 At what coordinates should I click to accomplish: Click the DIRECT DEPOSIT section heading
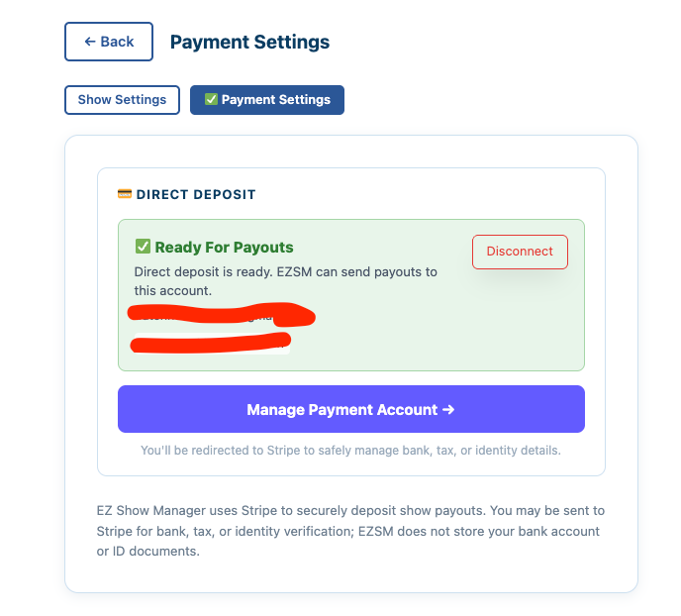tap(196, 194)
